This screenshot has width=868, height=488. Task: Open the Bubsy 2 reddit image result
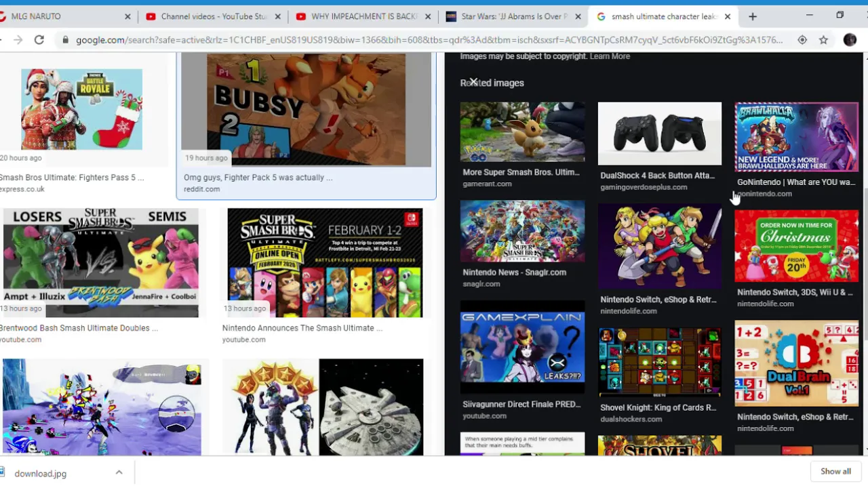(306, 110)
